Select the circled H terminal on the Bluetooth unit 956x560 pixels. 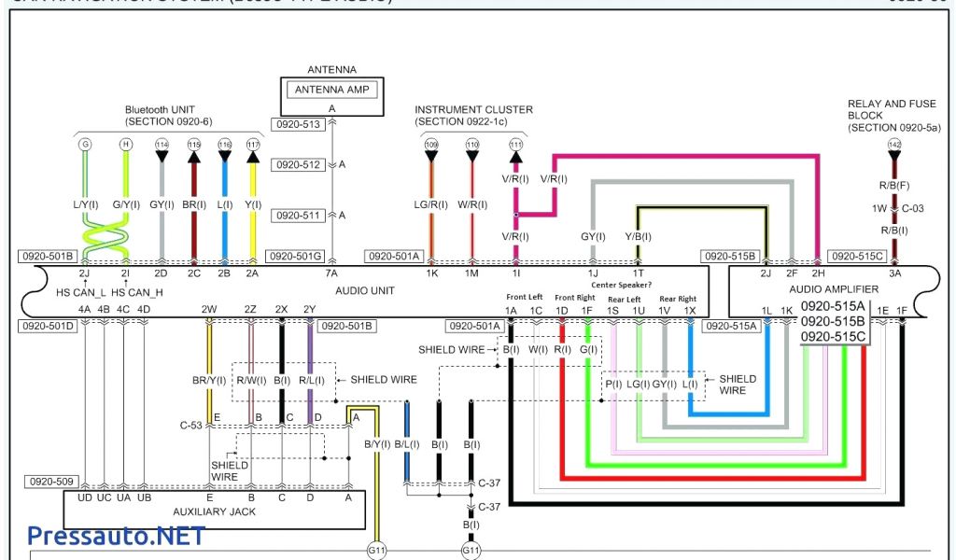125,145
